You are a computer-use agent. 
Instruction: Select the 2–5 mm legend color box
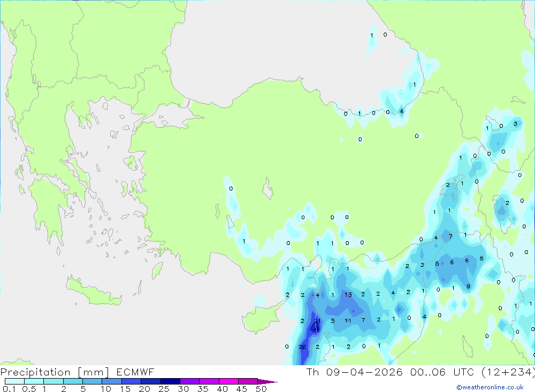click(73, 381)
